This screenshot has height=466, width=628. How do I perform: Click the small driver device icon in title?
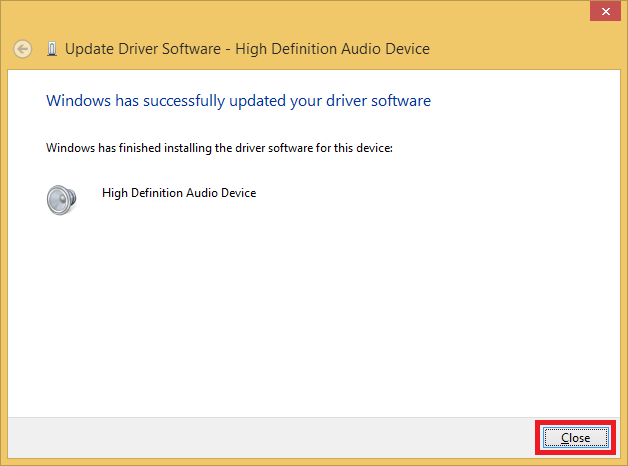click(52, 49)
